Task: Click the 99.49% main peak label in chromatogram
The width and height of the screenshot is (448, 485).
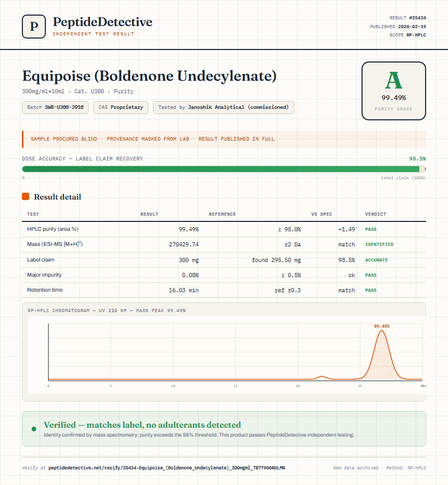Action: pyautogui.click(x=381, y=326)
